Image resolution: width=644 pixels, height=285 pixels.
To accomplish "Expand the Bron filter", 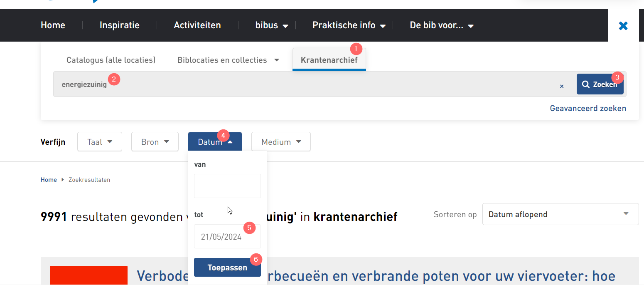I will point(155,142).
